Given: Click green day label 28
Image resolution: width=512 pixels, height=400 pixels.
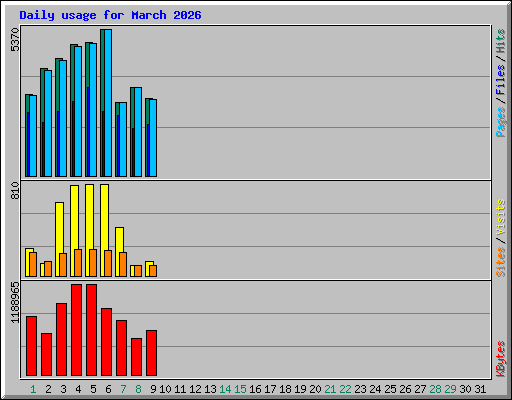Looking at the screenshot, I should point(435,389).
